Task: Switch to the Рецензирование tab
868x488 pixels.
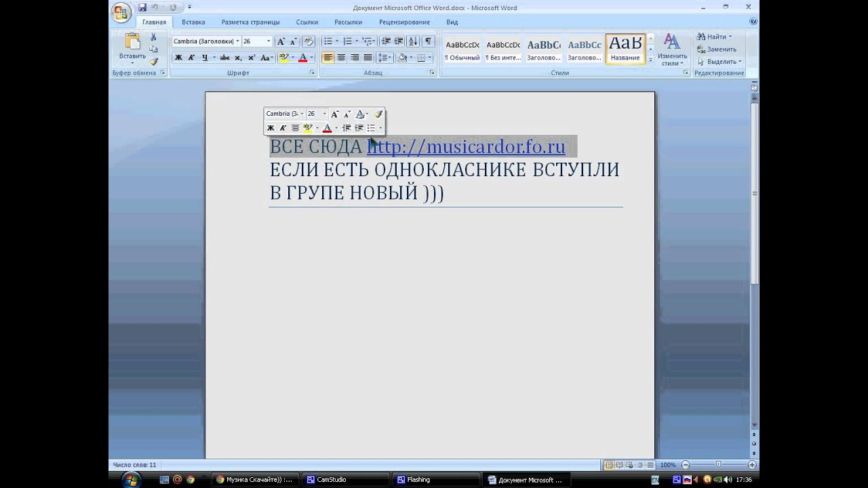Action: tap(404, 22)
